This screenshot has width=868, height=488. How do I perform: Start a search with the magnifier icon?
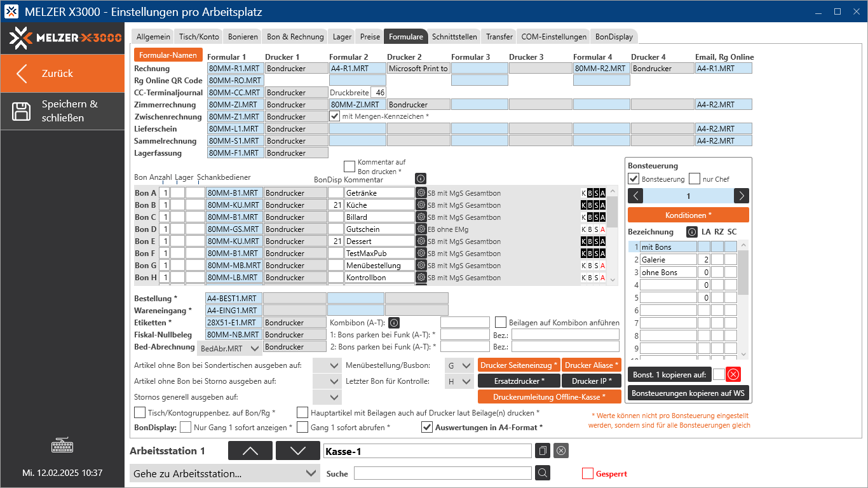(x=542, y=473)
